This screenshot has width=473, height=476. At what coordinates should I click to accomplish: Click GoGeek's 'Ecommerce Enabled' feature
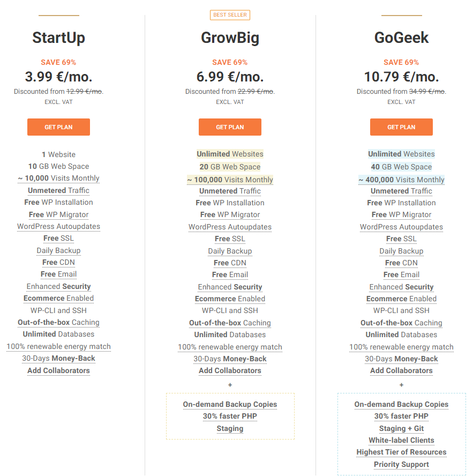pyautogui.click(x=401, y=299)
